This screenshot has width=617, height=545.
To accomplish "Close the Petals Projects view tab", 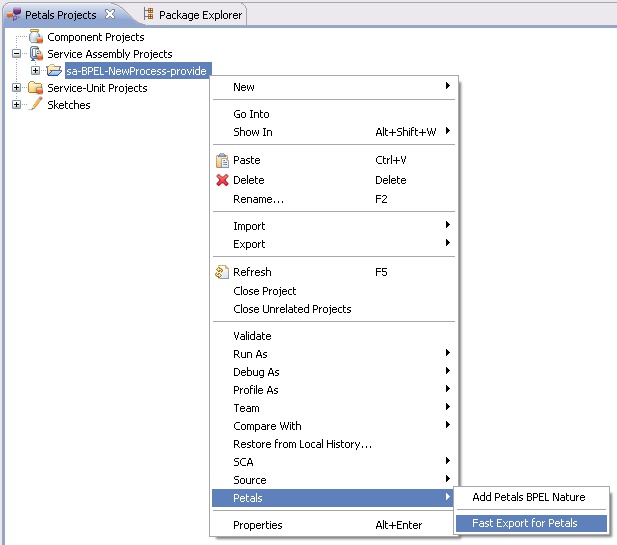I will tap(111, 15).
